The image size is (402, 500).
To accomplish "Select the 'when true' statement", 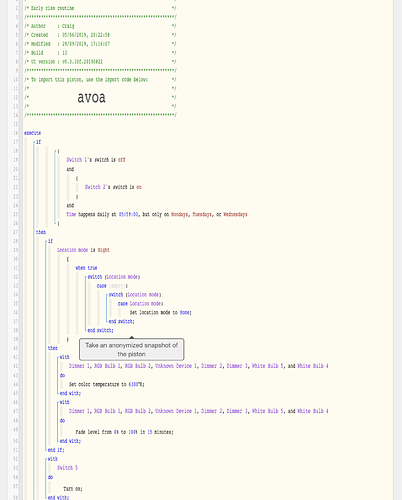I will (86, 268).
